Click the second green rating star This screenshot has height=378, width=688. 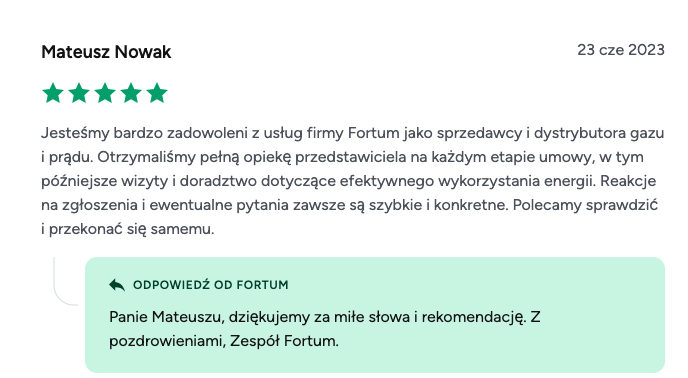[79, 93]
